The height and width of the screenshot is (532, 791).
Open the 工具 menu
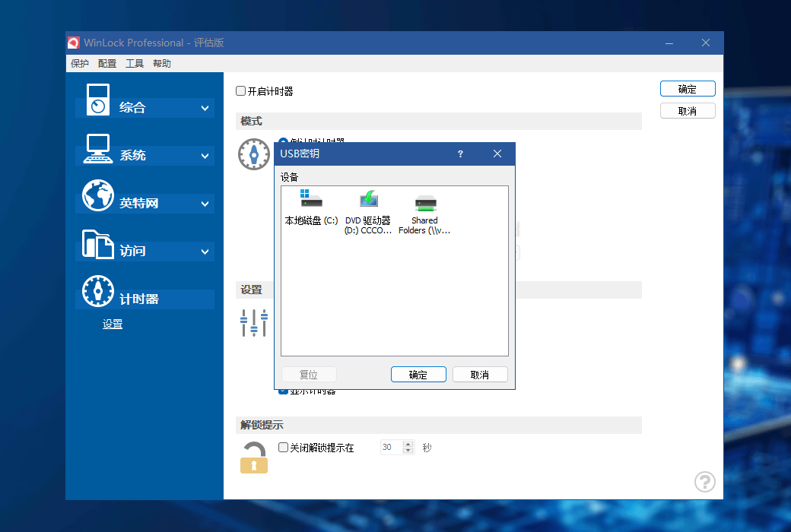point(135,64)
